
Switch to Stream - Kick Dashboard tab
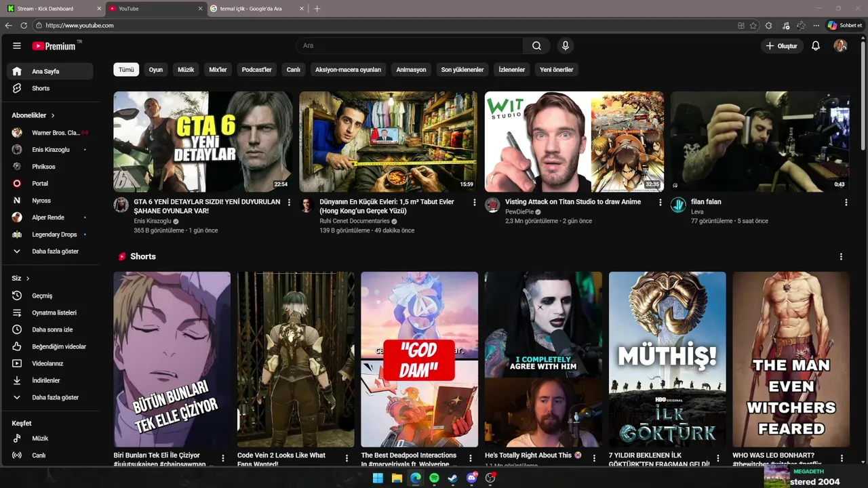53,9
